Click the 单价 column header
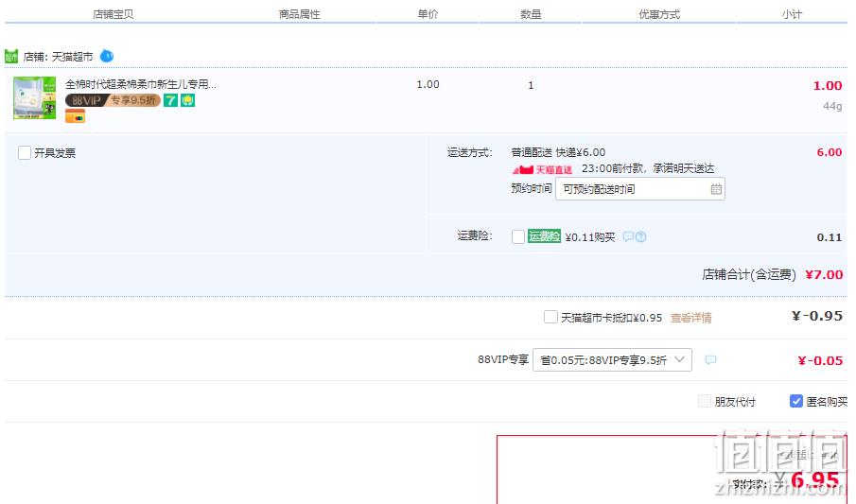Image resolution: width=856 pixels, height=504 pixels. coord(428,14)
